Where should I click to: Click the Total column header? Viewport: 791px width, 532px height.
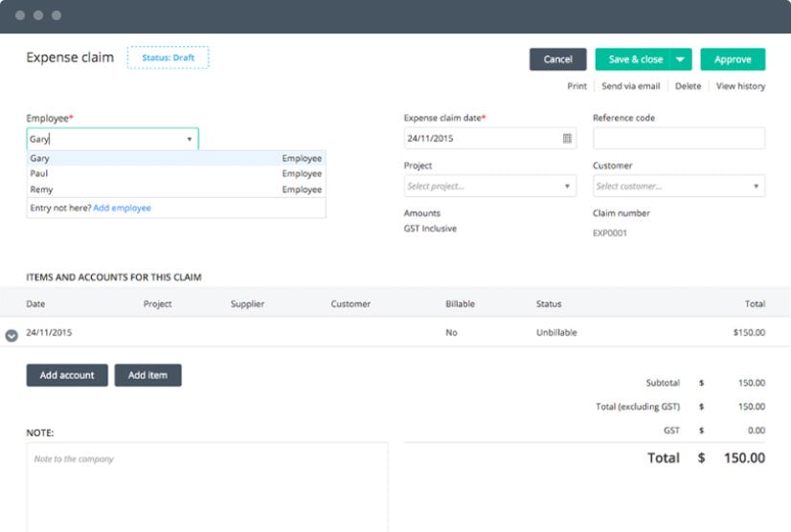[x=756, y=303]
